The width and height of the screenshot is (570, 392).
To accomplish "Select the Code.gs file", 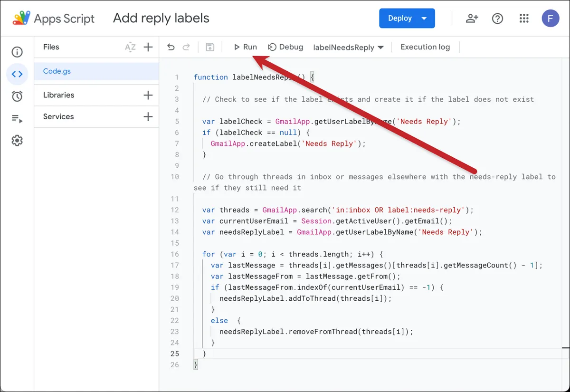I will (x=96, y=71).
